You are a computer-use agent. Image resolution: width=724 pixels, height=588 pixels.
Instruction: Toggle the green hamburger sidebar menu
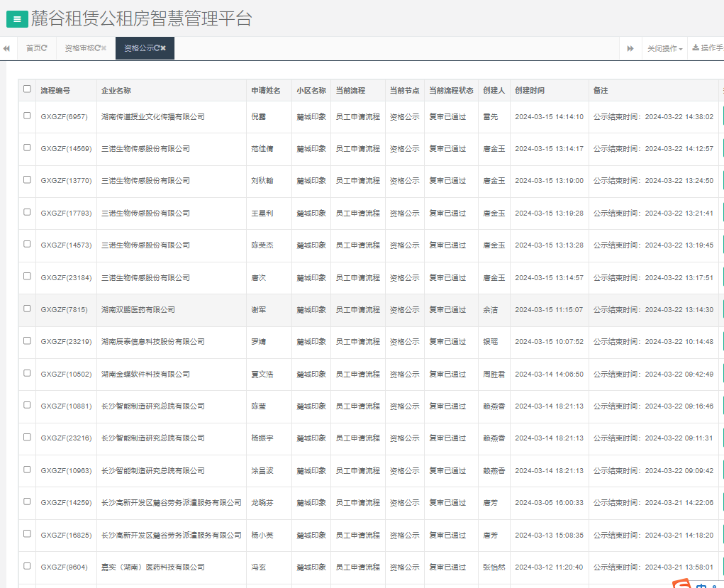click(17, 20)
